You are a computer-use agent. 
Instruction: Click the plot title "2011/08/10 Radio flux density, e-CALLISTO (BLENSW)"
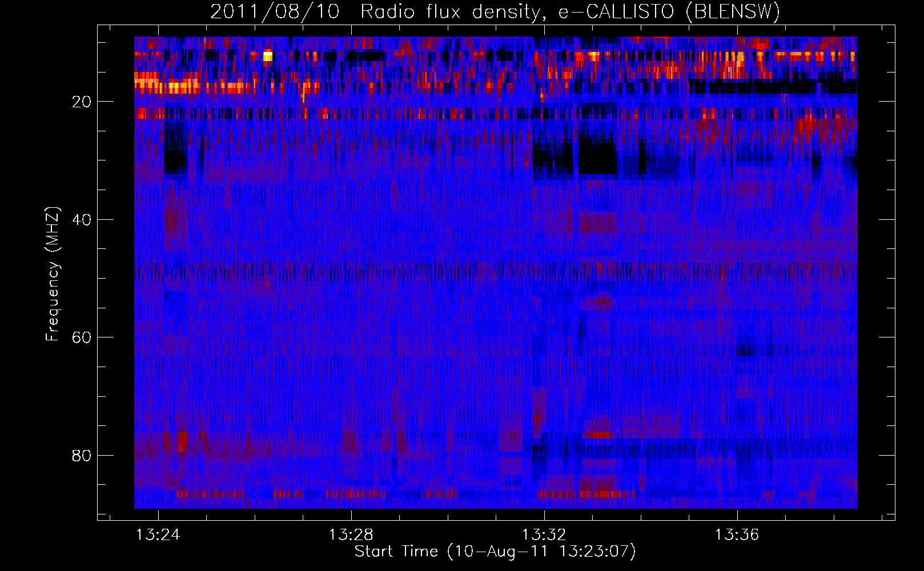click(495, 11)
